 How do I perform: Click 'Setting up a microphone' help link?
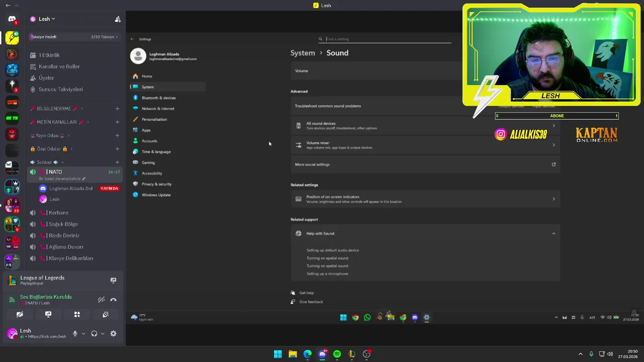pyautogui.click(x=328, y=274)
